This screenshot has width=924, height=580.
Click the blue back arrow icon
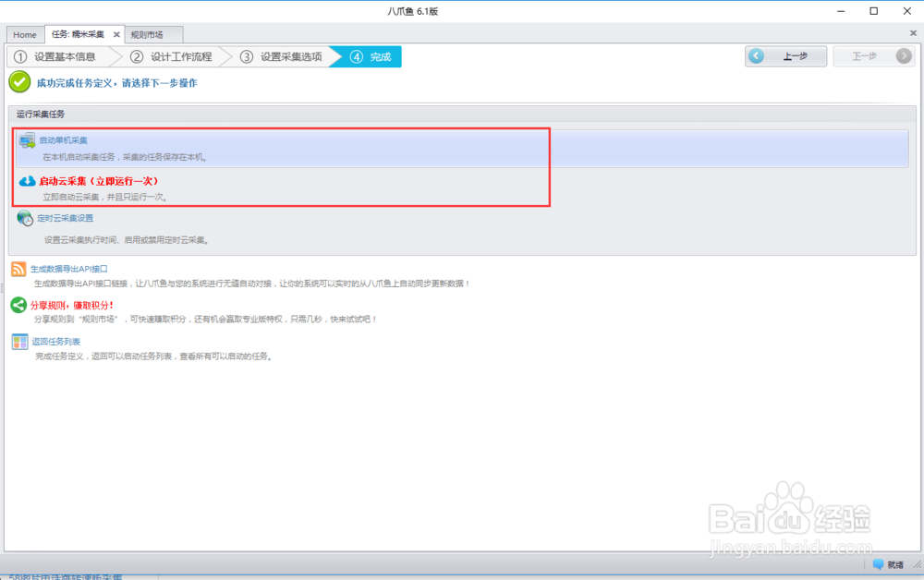click(756, 56)
